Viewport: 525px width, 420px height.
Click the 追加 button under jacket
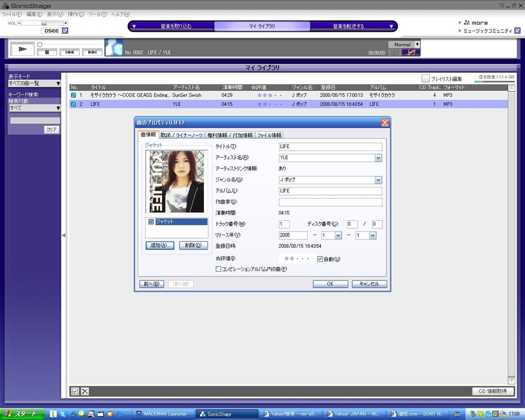(160, 245)
